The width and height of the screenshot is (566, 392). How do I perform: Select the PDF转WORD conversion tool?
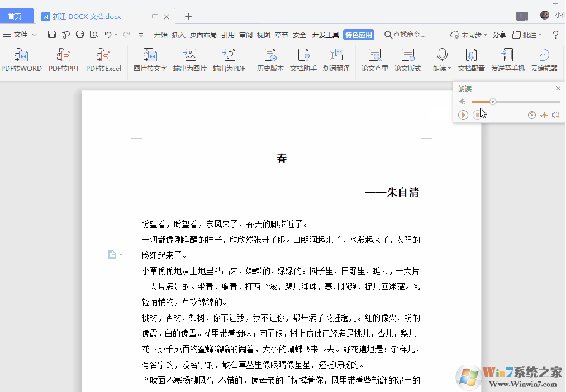click(x=22, y=60)
